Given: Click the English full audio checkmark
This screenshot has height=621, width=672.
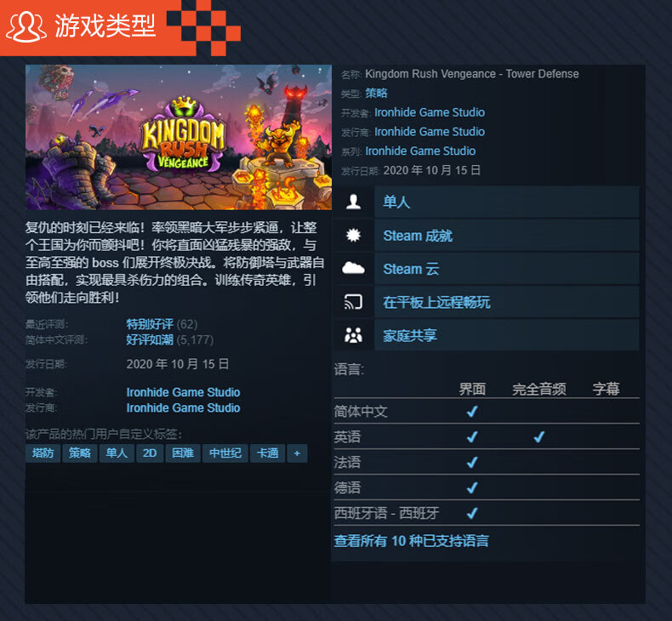Looking at the screenshot, I should click(539, 436).
